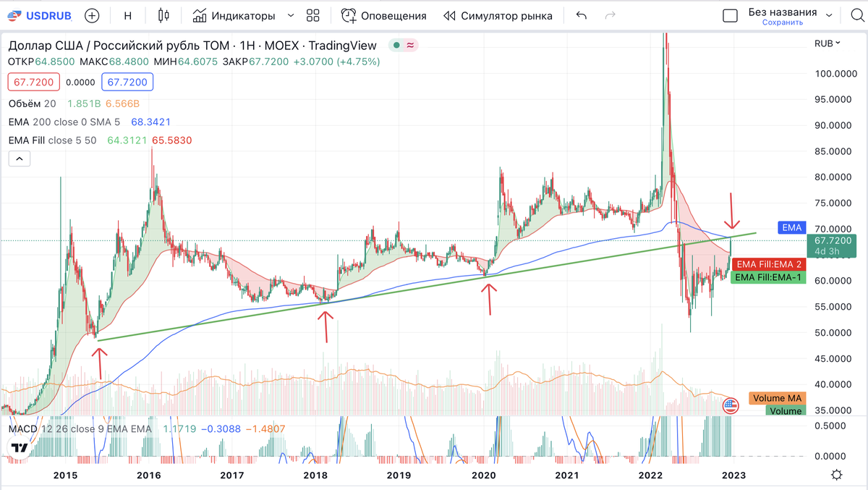Undo the last chart action
The image size is (868, 490).
[x=581, y=15]
